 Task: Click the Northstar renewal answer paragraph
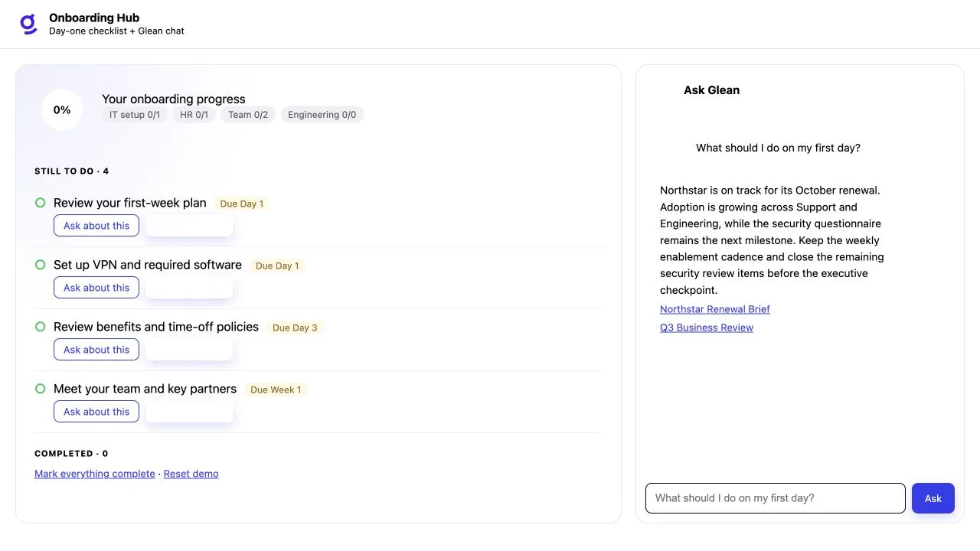772,240
